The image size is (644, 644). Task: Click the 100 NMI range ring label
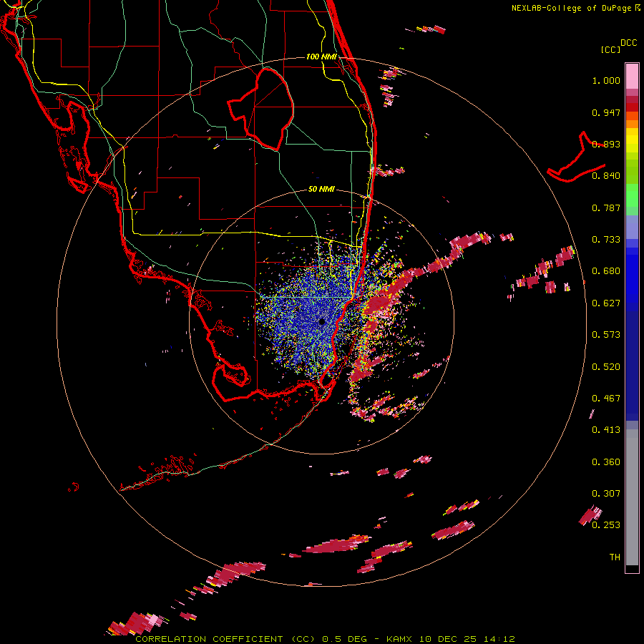pyautogui.click(x=321, y=57)
